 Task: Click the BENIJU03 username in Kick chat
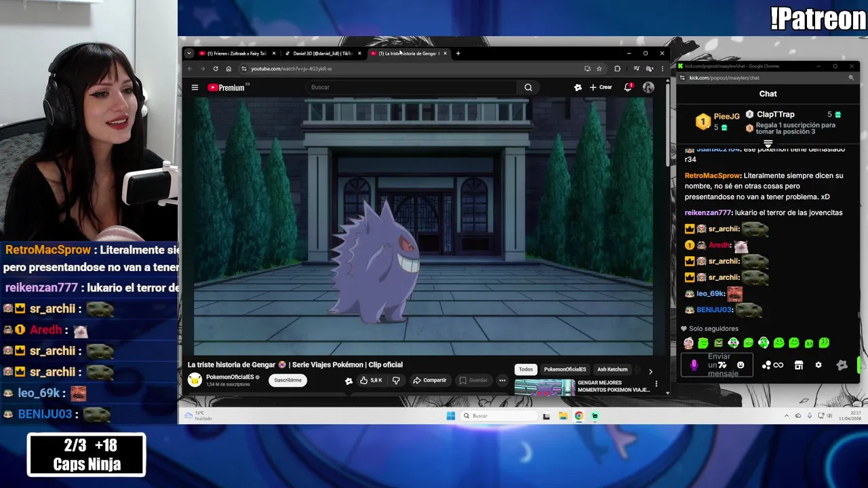point(714,310)
